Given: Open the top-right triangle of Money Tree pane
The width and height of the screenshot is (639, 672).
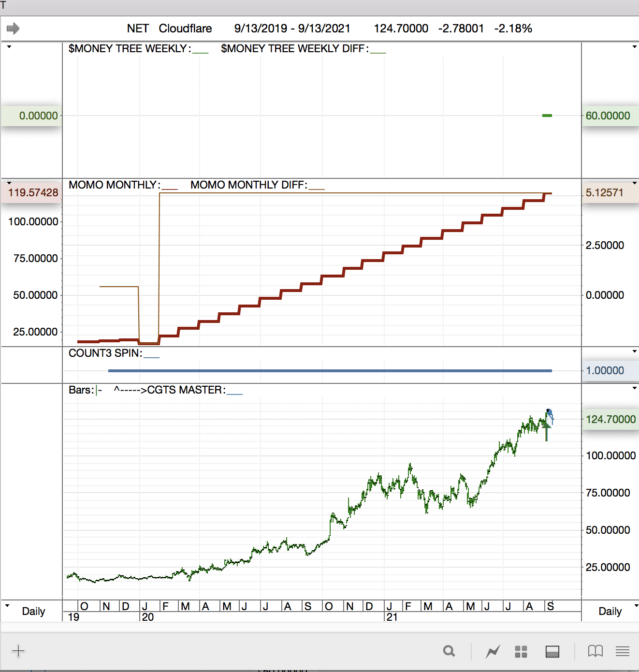Looking at the screenshot, I should coord(635,47).
